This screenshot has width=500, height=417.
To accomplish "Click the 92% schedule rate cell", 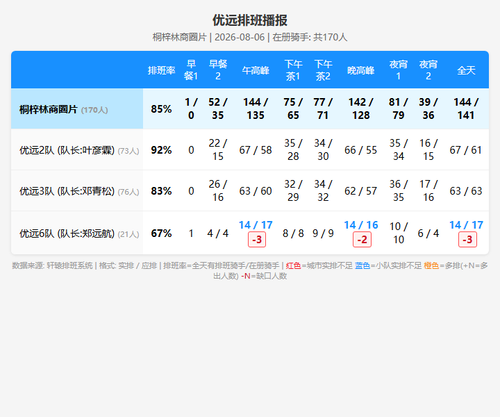I will tap(161, 150).
